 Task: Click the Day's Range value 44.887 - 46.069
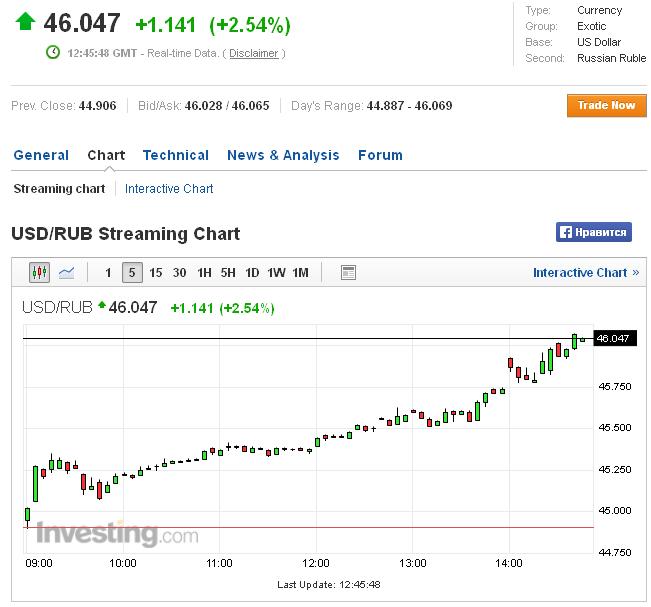point(409,106)
